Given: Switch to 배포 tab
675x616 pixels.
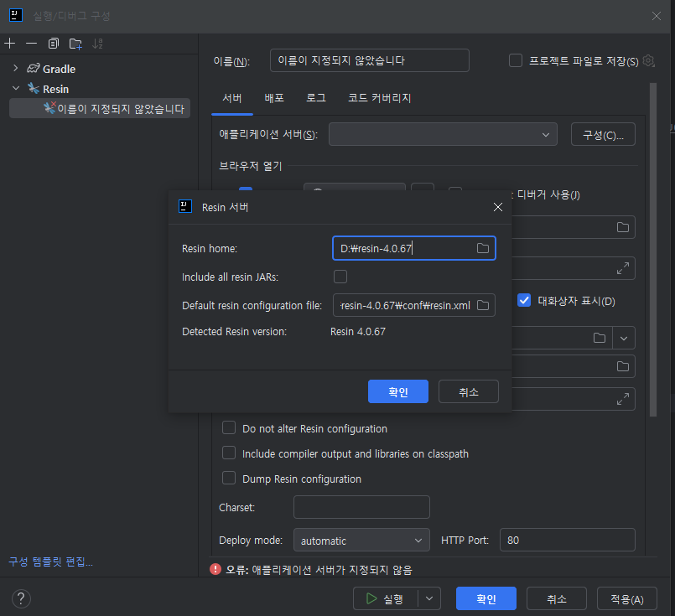Looking at the screenshot, I should click(274, 98).
